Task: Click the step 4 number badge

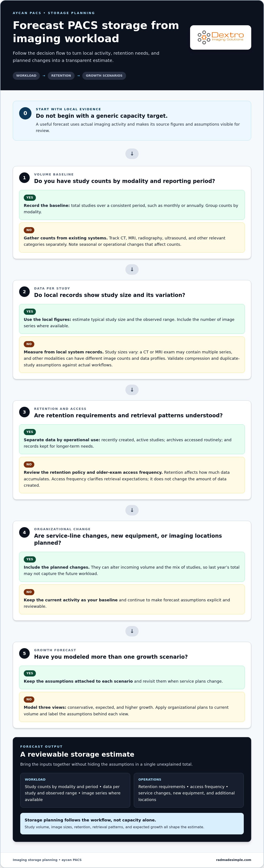Action: click(24, 532)
